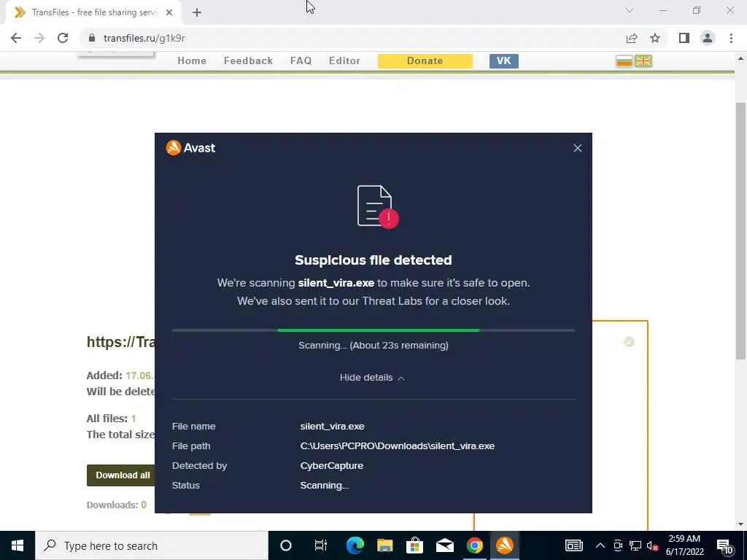Click the taskbar search box
Image resolution: width=747 pixels, height=560 pixels.
click(x=152, y=545)
